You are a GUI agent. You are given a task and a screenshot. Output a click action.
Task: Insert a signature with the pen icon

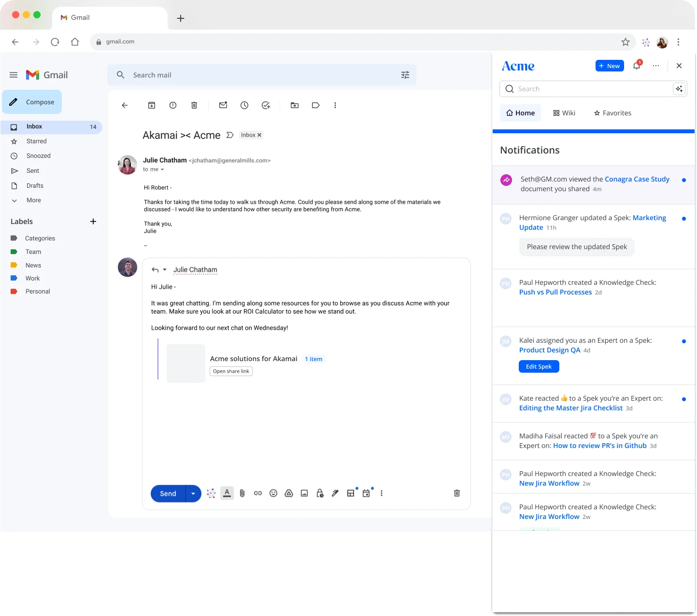[335, 493]
